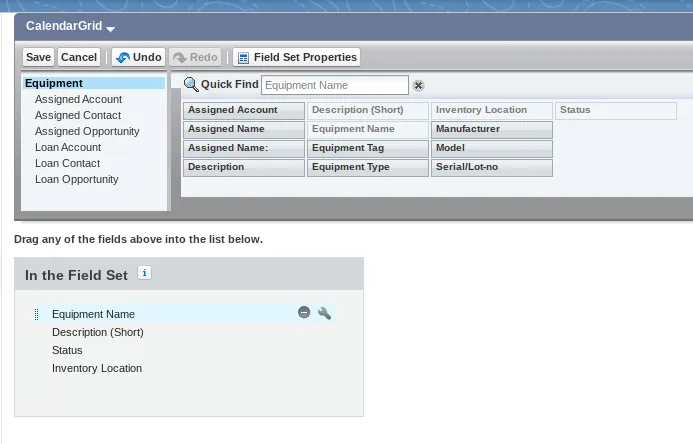Open Field Set Properties
Screen dimensions: 693x444
(x=297, y=57)
